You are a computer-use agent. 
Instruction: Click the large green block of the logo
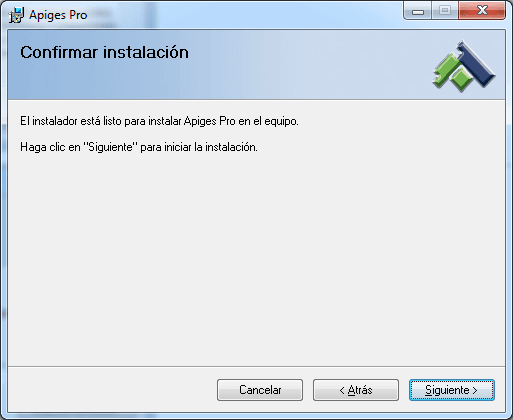point(446,70)
